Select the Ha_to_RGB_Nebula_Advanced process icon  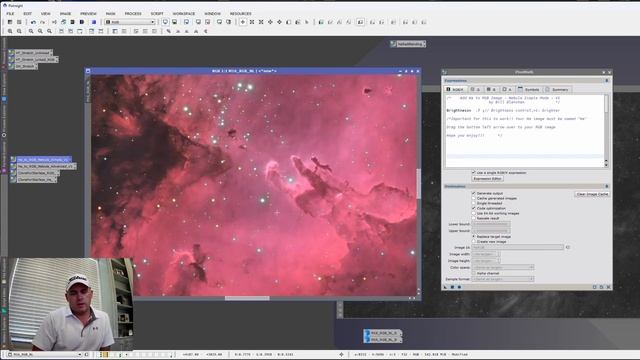pos(43,166)
